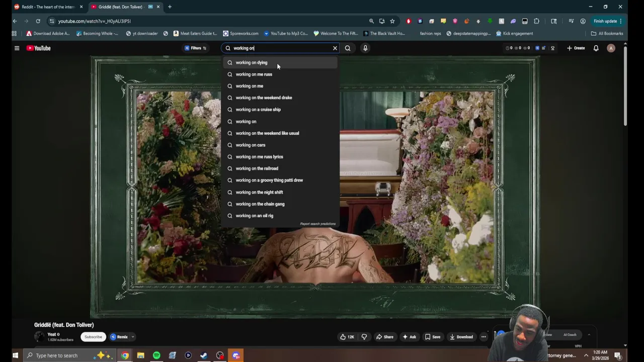644x362 pixels.
Task: Select suggestion "working on me russ"
Action: pos(280,74)
